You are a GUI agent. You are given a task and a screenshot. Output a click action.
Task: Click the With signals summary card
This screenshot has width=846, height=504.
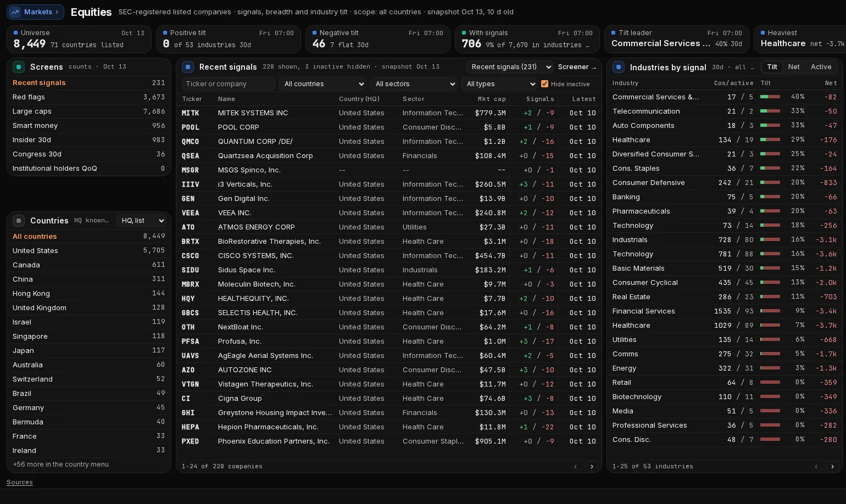(527, 39)
